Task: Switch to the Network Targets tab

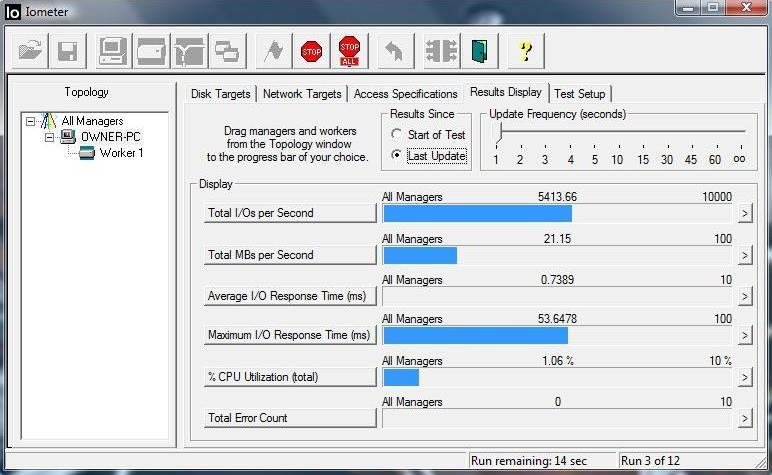Action: (x=302, y=94)
